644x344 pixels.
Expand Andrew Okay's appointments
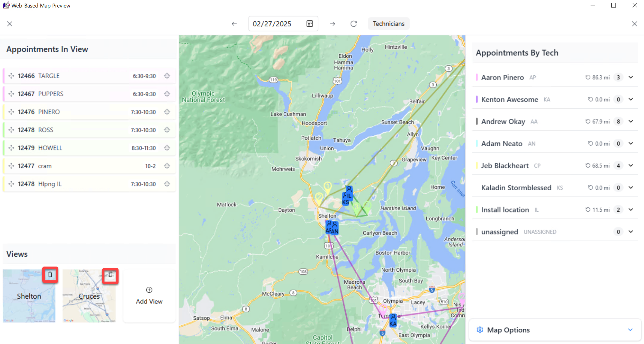pos(631,121)
